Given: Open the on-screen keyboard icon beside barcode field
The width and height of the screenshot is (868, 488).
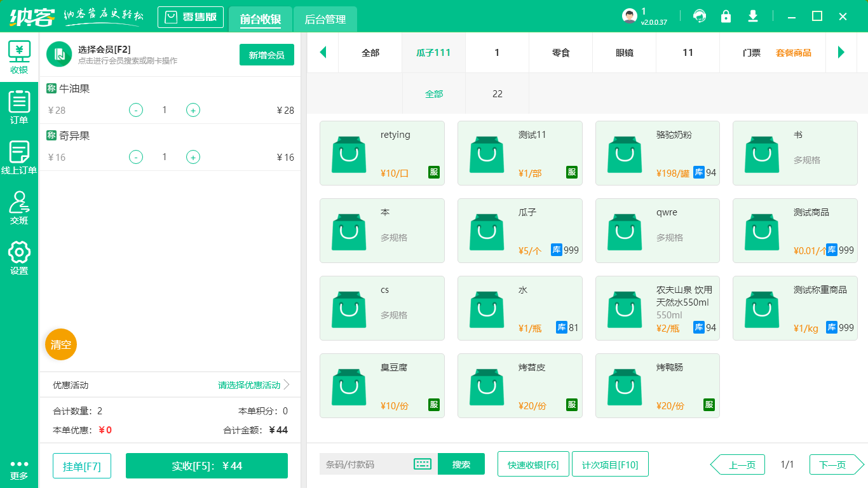Looking at the screenshot, I should (422, 464).
